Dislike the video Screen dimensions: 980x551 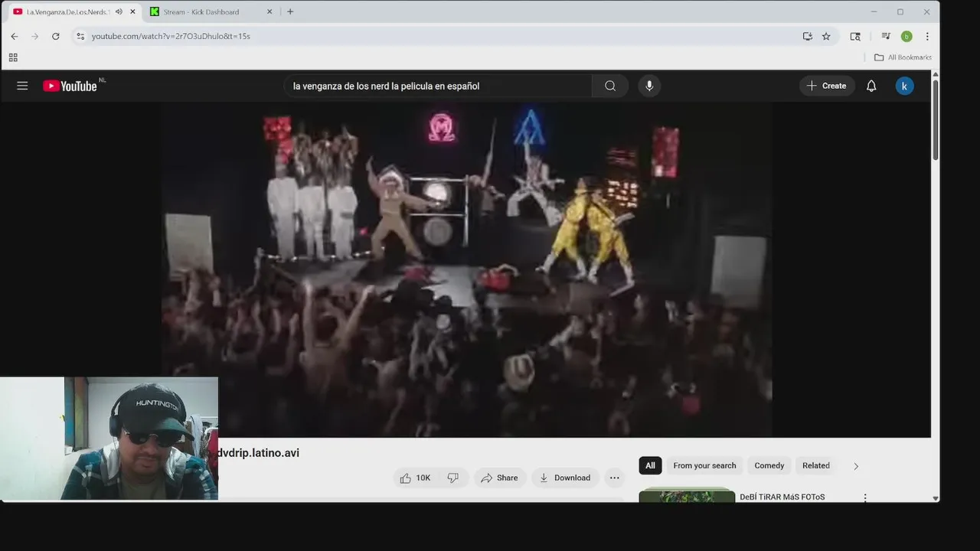pos(452,478)
